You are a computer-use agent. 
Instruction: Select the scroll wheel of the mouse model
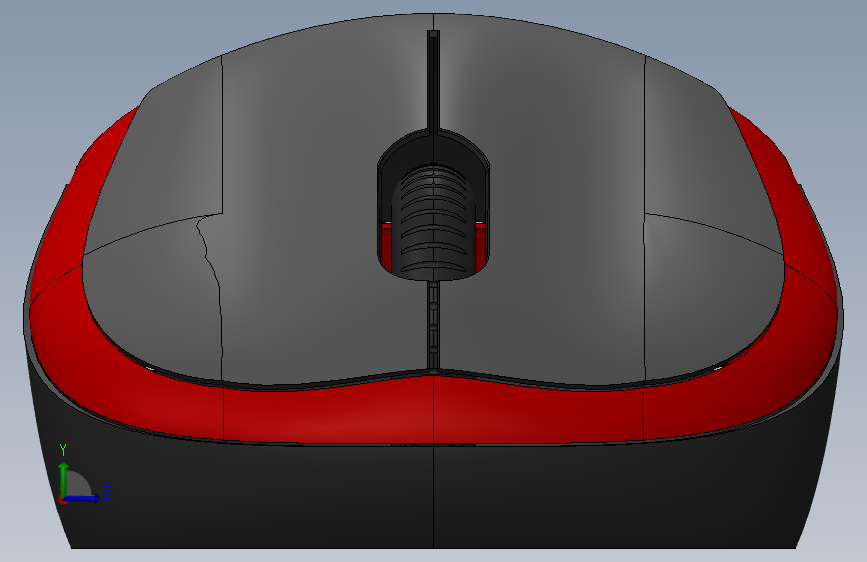coord(433,221)
